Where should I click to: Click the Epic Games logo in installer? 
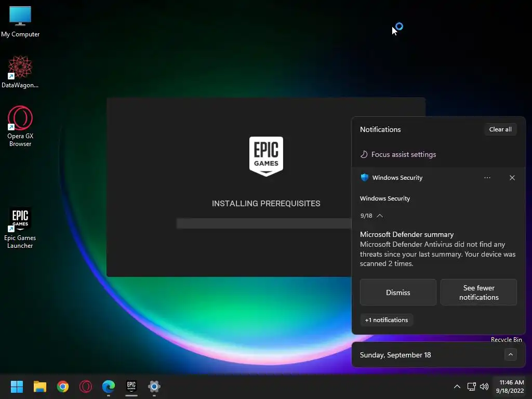(x=266, y=156)
